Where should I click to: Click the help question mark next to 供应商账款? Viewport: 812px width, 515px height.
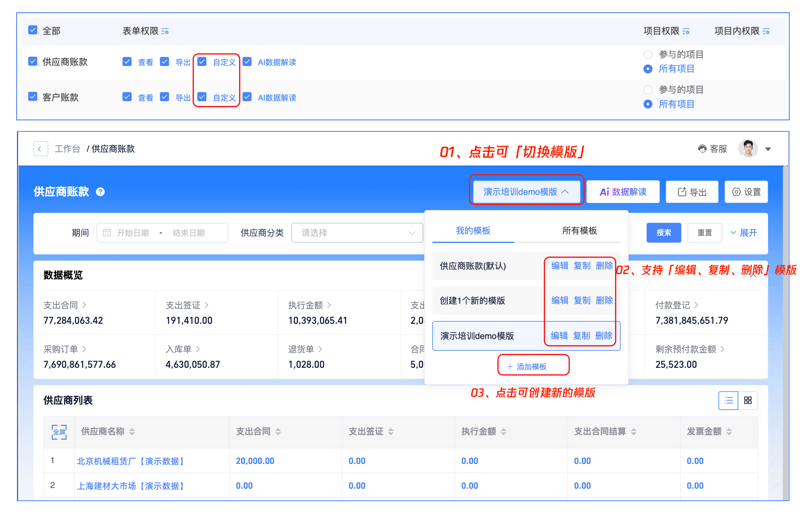pyautogui.click(x=100, y=192)
